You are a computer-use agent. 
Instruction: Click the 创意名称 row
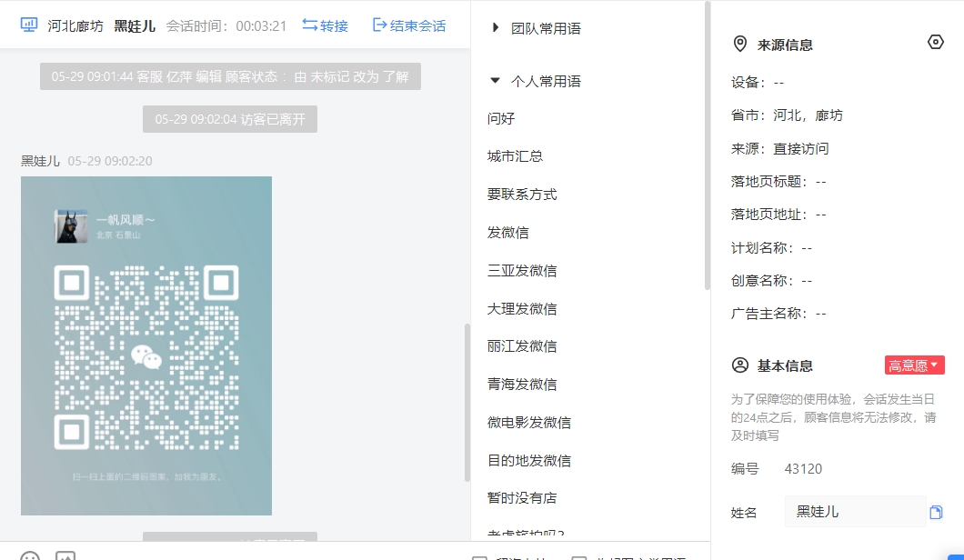point(771,280)
